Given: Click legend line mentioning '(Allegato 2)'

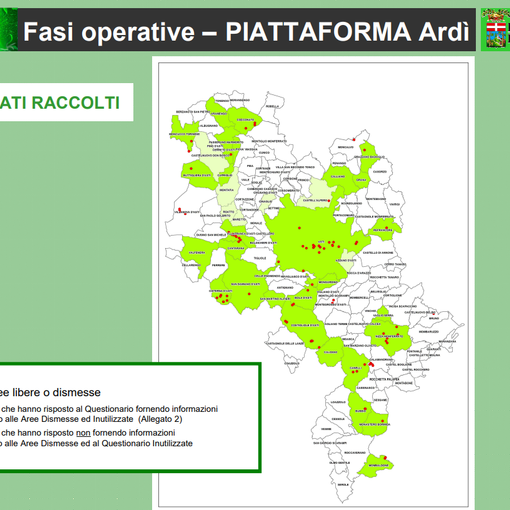Looking at the screenshot, I should pos(91,419).
